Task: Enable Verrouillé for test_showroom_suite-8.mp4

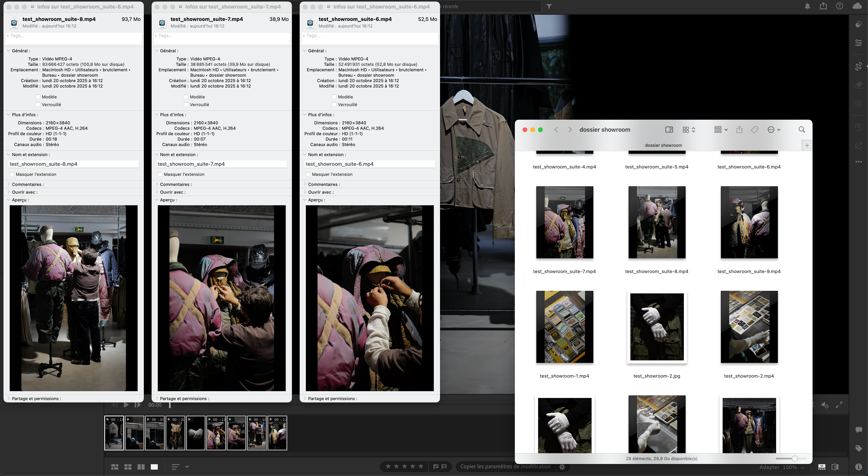Action: tap(38, 105)
